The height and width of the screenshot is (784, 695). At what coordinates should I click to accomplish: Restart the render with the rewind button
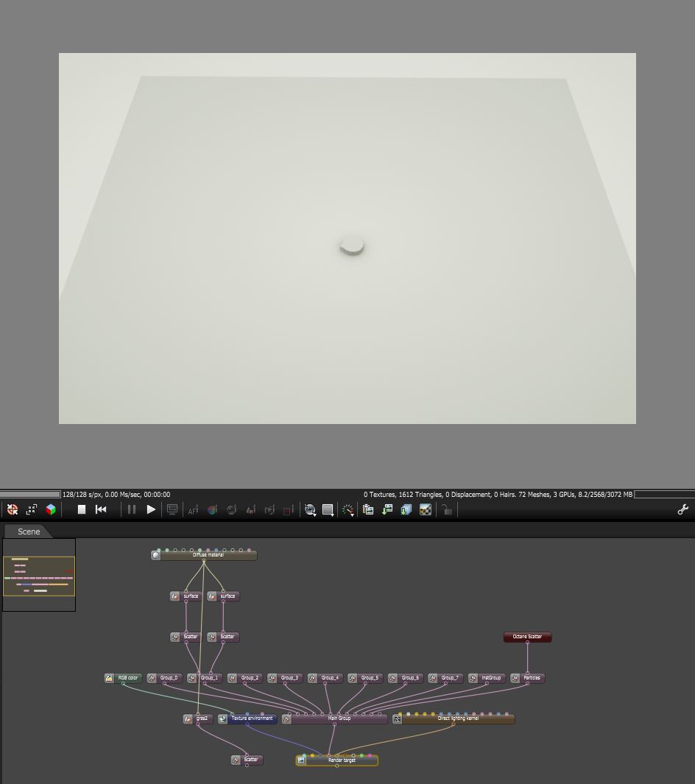pos(101,509)
